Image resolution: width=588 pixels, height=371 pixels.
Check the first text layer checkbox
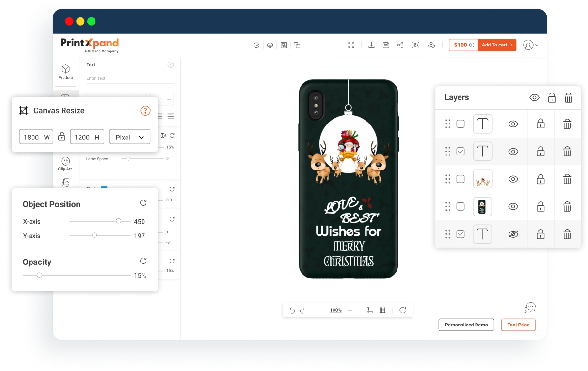click(x=461, y=124)
